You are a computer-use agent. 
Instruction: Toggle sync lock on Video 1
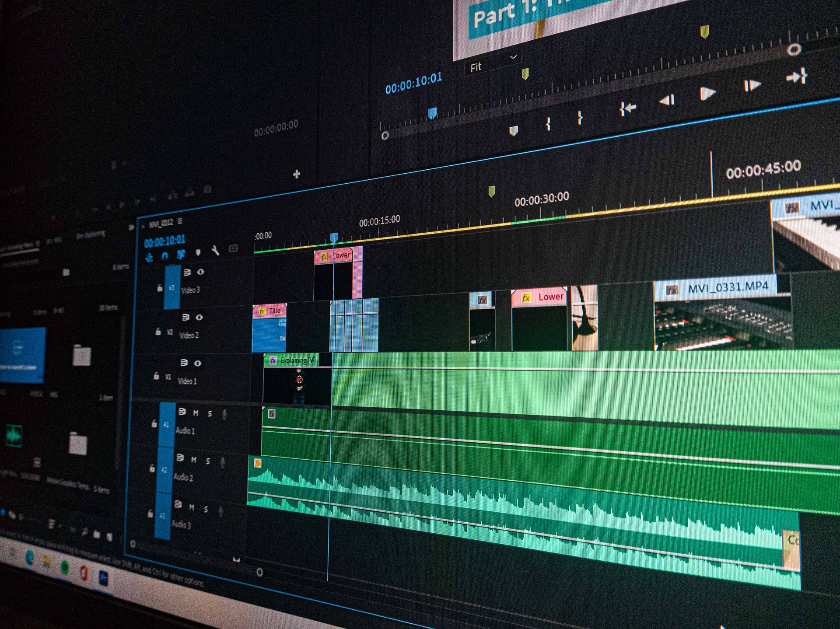click(x=184, y=363)
